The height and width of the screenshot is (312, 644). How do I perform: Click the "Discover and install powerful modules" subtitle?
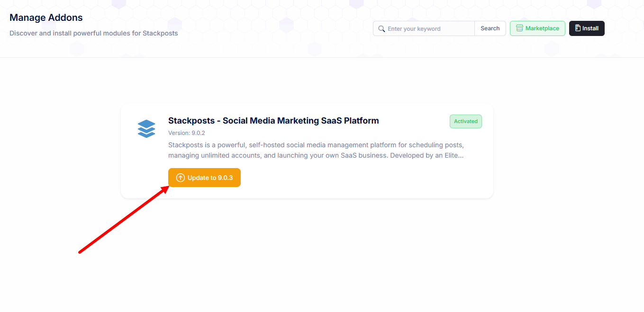(x=93, y=33)
